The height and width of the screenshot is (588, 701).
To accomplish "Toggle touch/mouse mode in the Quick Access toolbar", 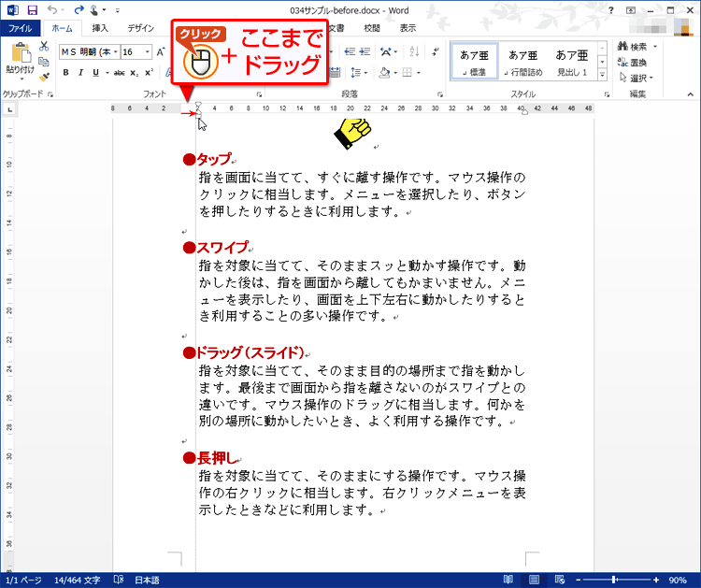I will coord(94,10).
